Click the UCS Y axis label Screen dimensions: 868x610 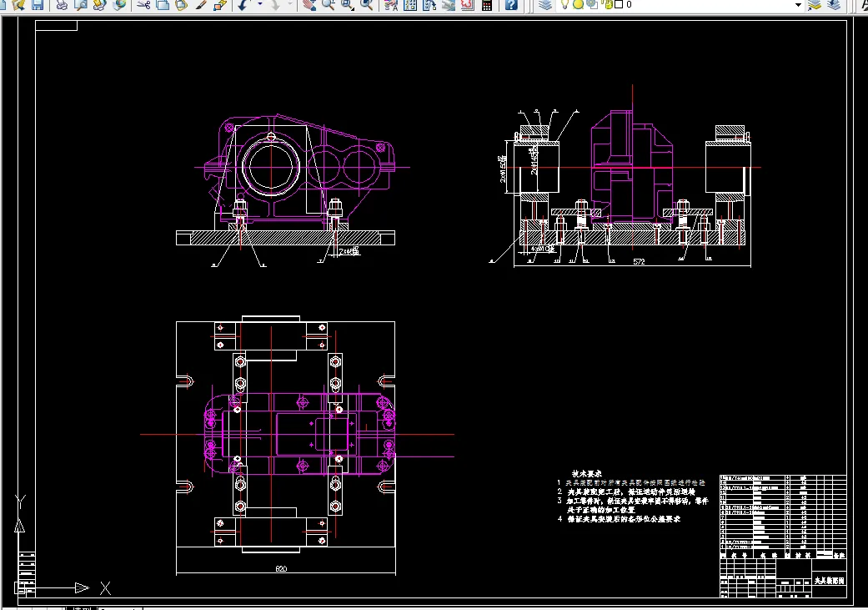(20, 502)
